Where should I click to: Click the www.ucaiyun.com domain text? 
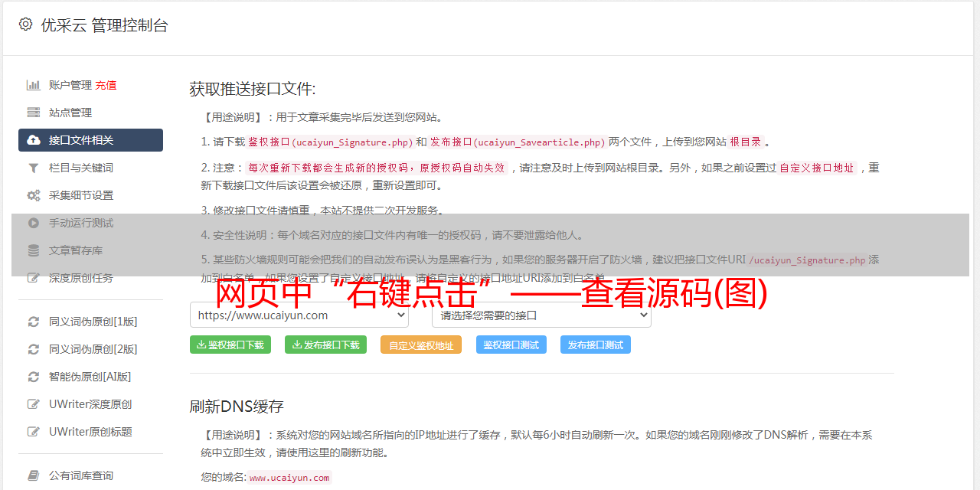click(x=289, y=478)
